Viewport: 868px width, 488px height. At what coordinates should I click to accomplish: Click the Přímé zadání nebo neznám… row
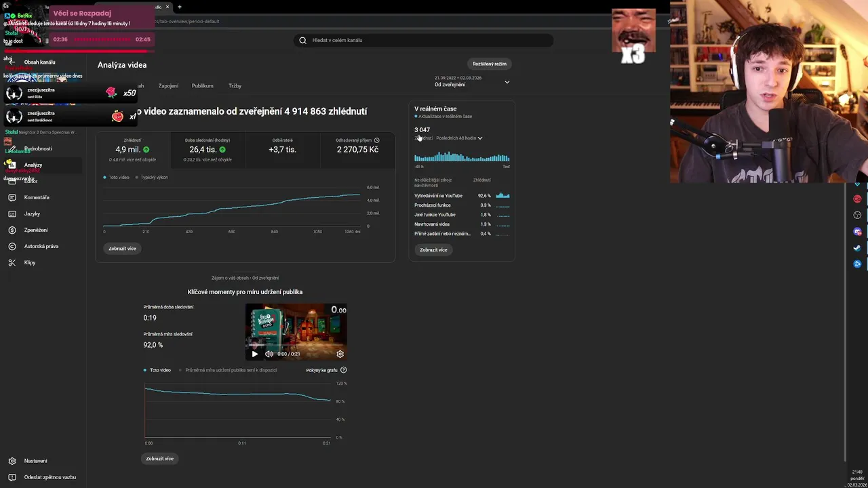pos(462,234)
